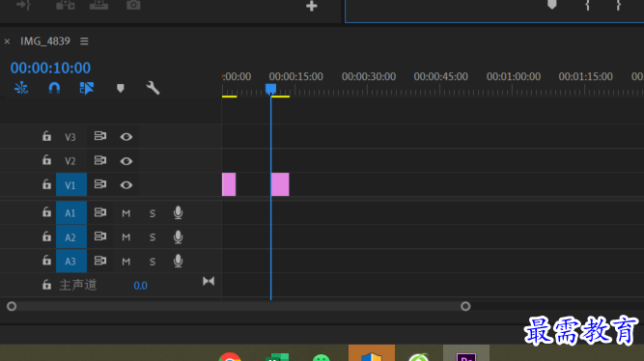Solo track A3
The image size is (644, 361).
coord(153,262)
